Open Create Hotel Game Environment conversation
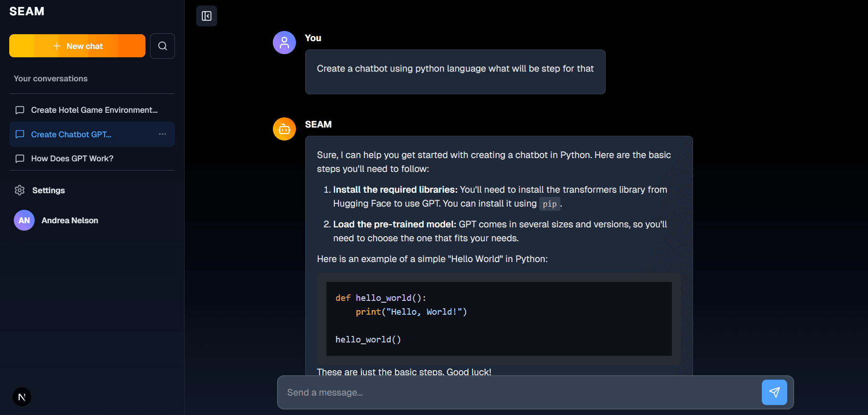This screenshot has width=868, height=415. pos(92,110)
